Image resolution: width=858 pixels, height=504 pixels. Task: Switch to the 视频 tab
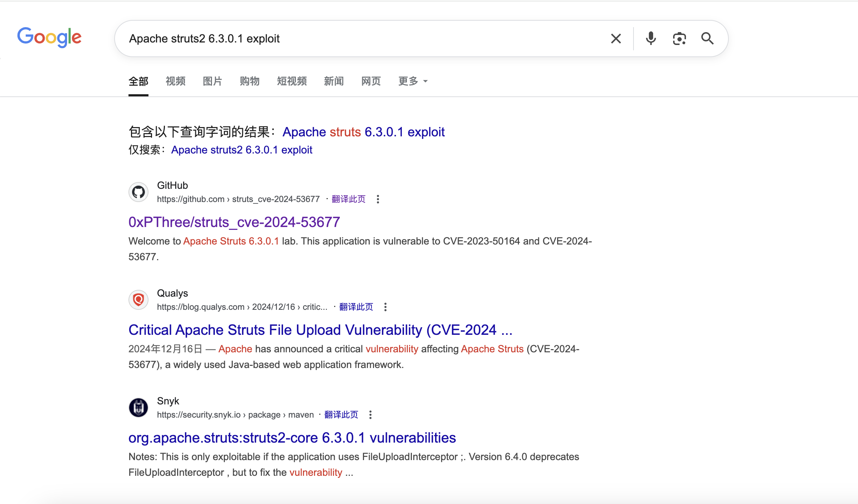click(176, 81)
